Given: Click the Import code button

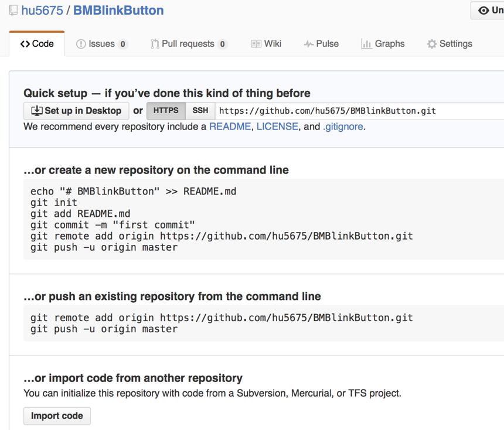Looking at the screenshot, I should click(57, 416).
